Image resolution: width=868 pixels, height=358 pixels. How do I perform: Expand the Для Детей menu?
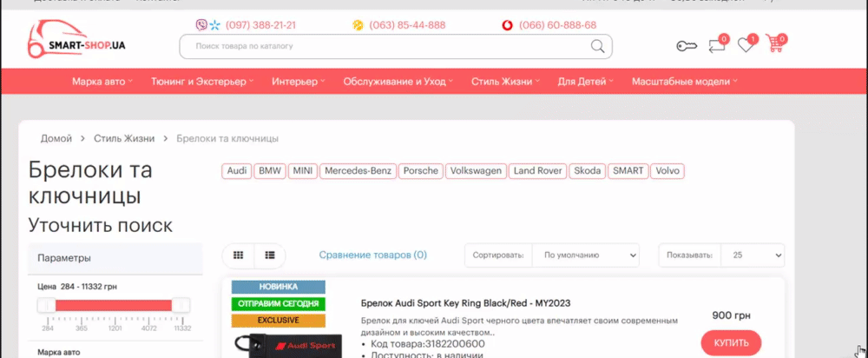(586, 82)
